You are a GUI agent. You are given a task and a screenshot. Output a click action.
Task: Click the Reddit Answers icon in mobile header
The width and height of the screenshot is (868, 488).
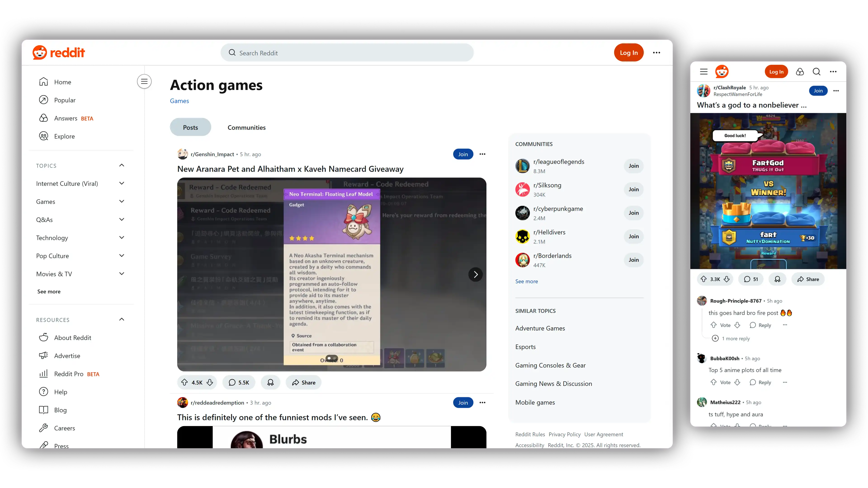(800, 72)
